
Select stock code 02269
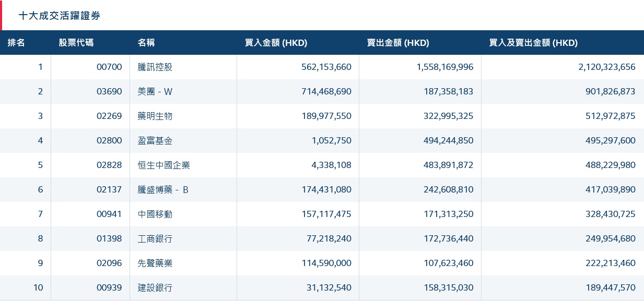pos(109,116)
